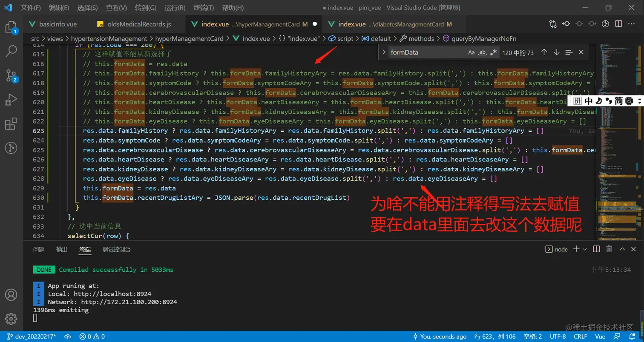Viewport: 644px width, 342px height.
Task: Open the Accounts icon in activity bar
Action: tap(11, 295)
